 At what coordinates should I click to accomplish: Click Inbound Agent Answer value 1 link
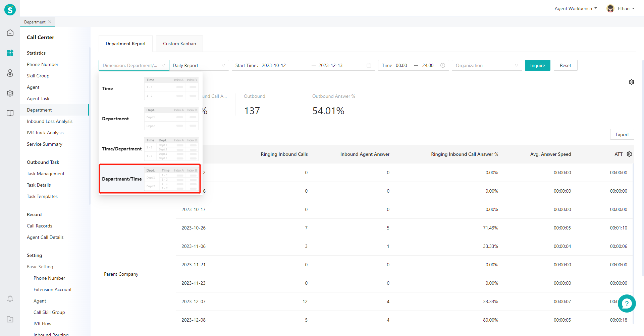tap(388, 246)
